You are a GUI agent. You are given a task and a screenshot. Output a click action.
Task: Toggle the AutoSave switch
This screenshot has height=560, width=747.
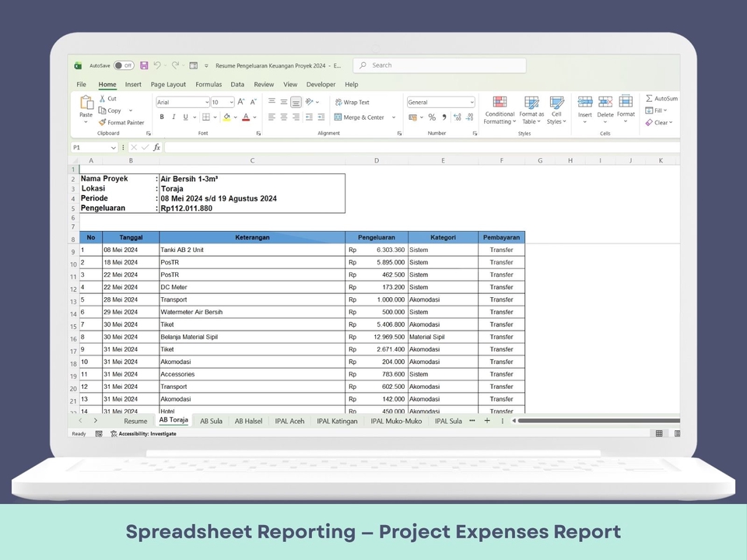pyautogui.click(x=124, y=66)
